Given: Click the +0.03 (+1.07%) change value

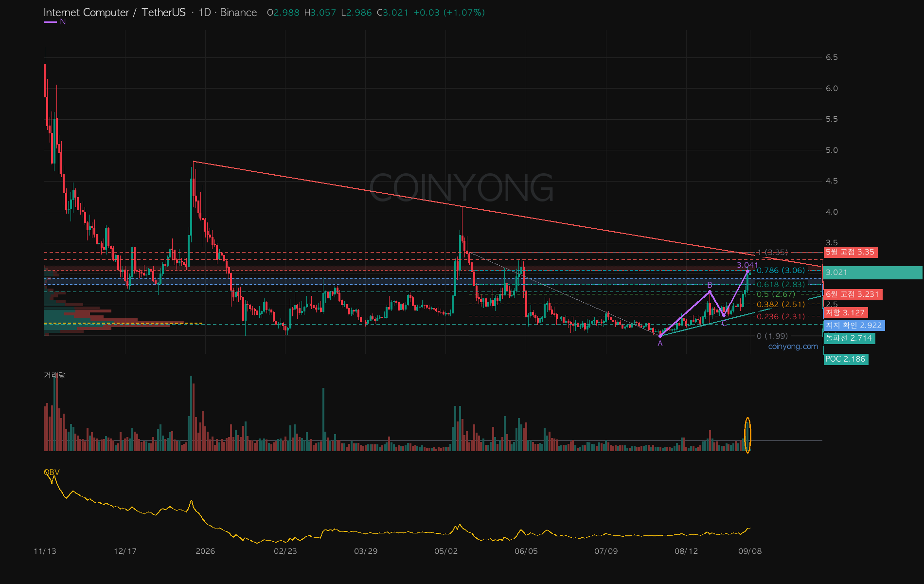Looking at the screenshot, I should pyautogui.click(x=449, y=13).
